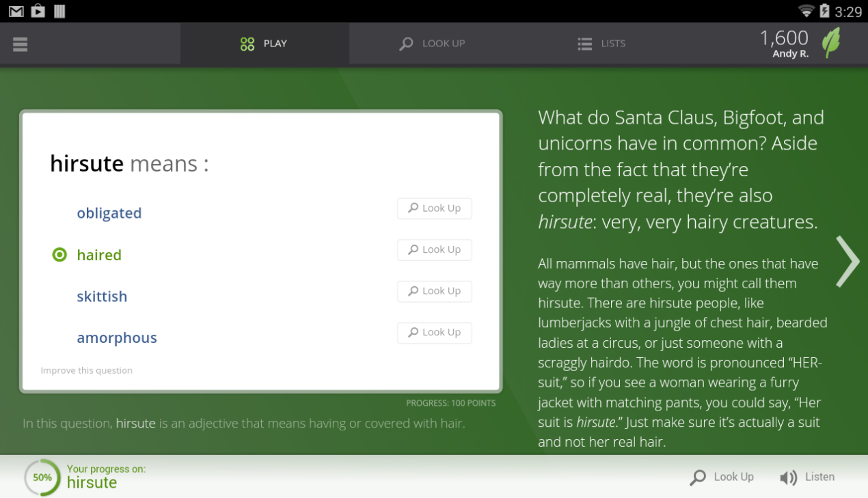Image resolution: width=868 pixels, height=498 pixels.
Task: Switch to the Look Up tab
Action: [x=433, y=44]
